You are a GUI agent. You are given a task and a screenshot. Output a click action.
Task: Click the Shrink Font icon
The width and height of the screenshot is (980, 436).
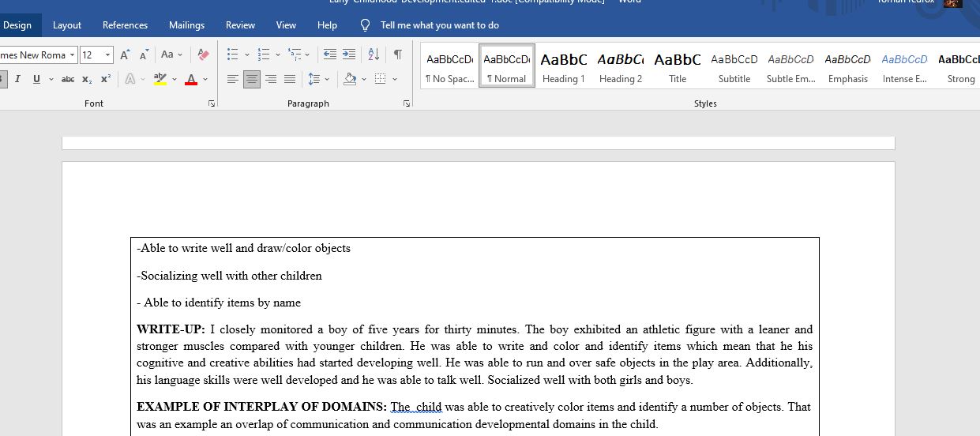click(144, 55)
